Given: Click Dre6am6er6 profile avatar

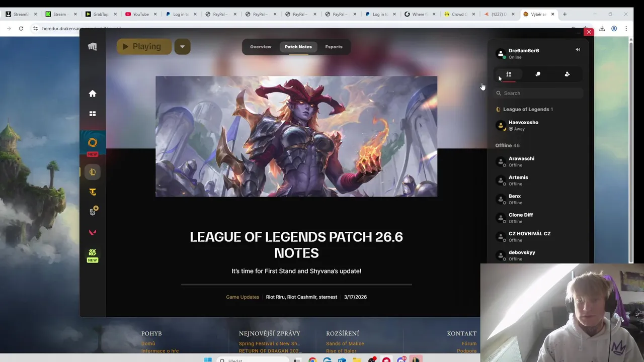Looking at the screenshot, I should pos(501,53).
